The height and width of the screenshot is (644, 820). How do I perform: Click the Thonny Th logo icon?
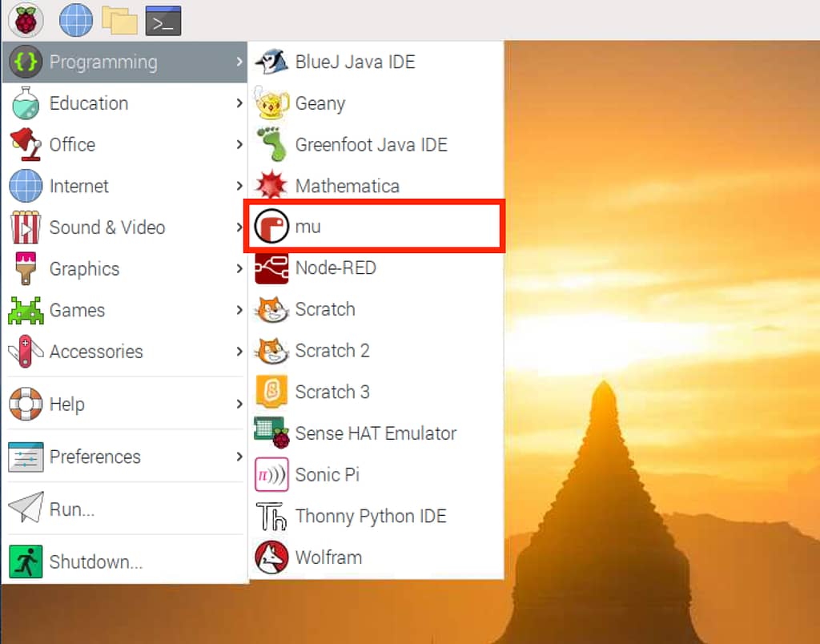pos(271,516)
